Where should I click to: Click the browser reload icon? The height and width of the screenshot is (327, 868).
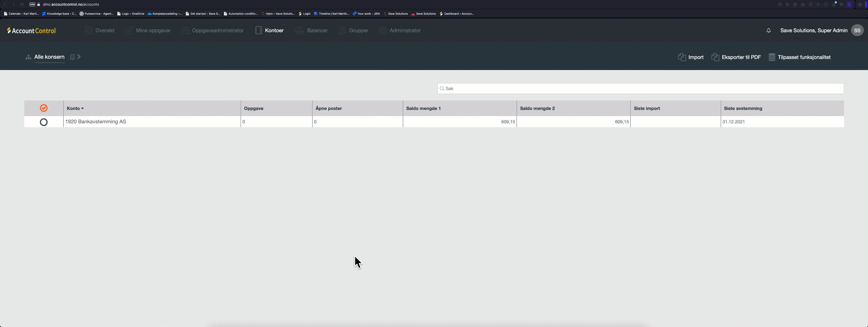(x=22, y=4)
